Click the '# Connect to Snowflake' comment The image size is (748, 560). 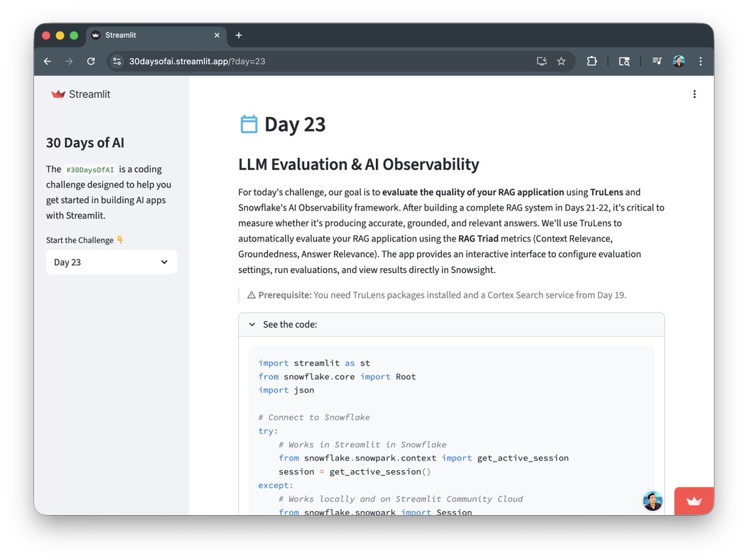[x=314, y=417]
